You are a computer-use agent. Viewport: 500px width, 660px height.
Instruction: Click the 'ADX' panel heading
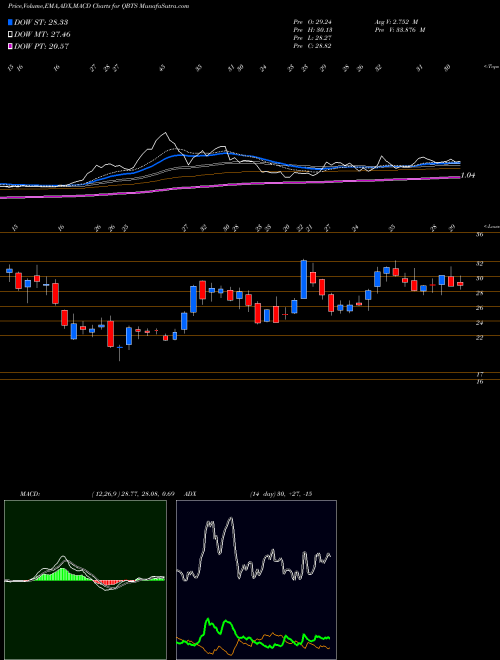pos(191,494)
